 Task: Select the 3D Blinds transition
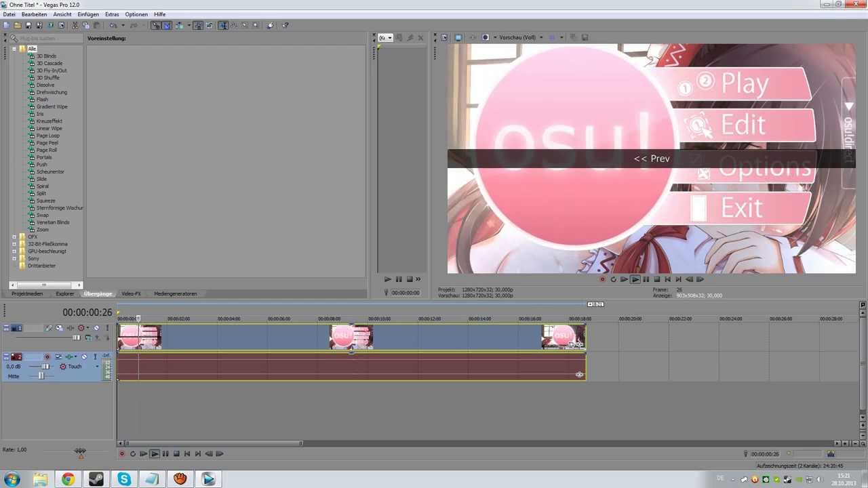46,56
